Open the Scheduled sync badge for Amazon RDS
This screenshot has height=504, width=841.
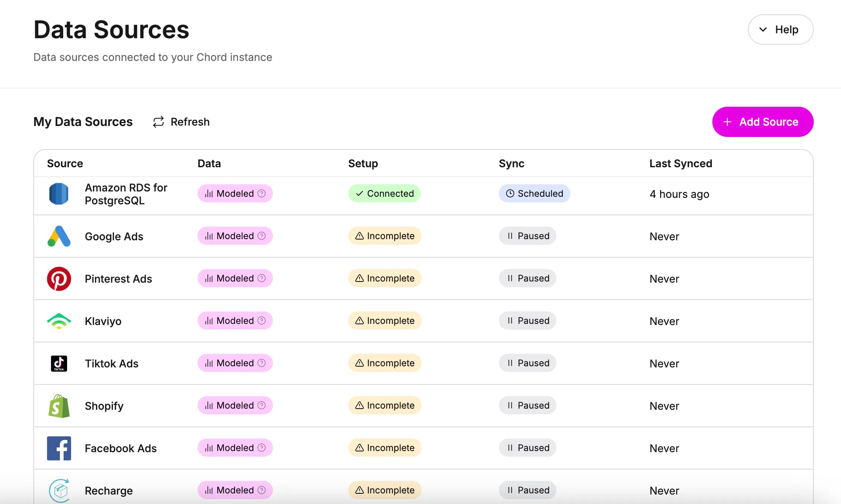click(x=534, y=193)
